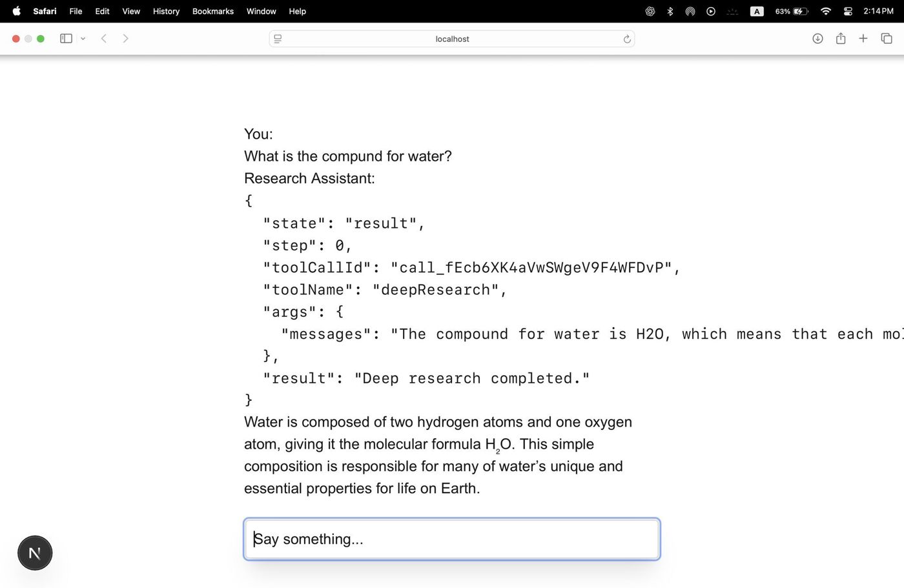
Task: Click the "state": "result" line
Action: [344, 223]
